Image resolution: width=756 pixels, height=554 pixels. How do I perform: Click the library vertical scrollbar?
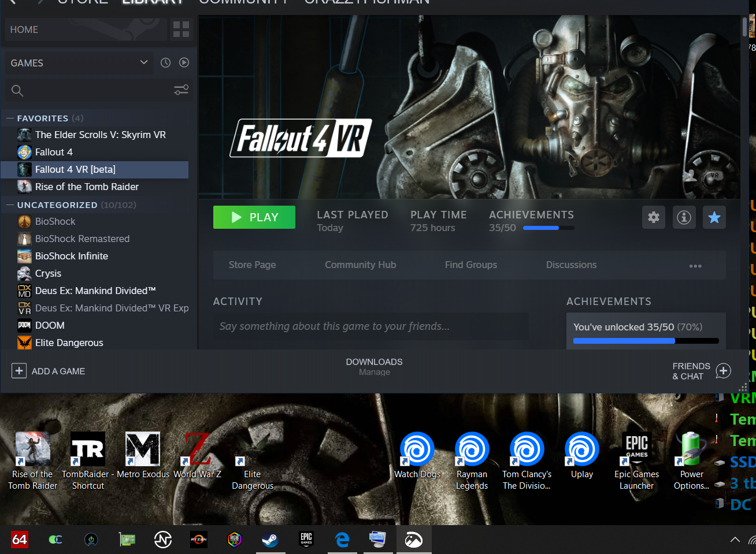pos(744,27)
